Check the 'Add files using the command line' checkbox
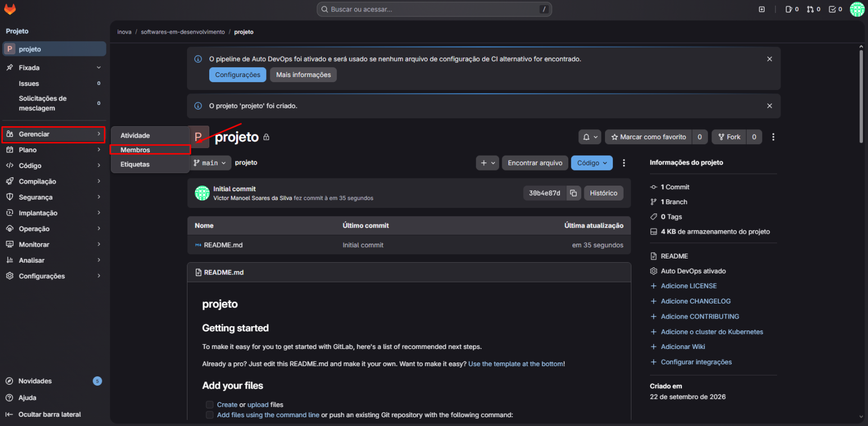The image size is (868, 426). pos(209,415)
